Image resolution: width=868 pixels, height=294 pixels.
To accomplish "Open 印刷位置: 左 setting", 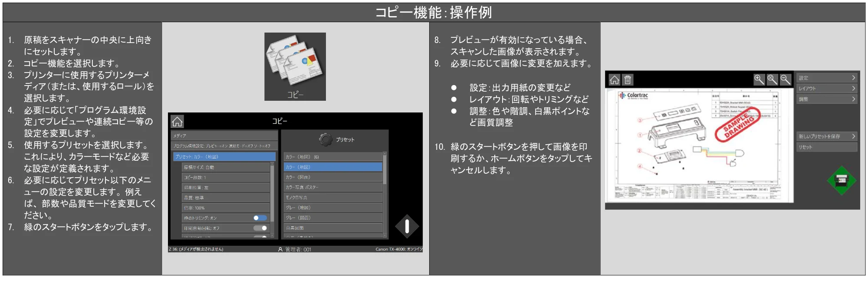I will tap(226, 188).
